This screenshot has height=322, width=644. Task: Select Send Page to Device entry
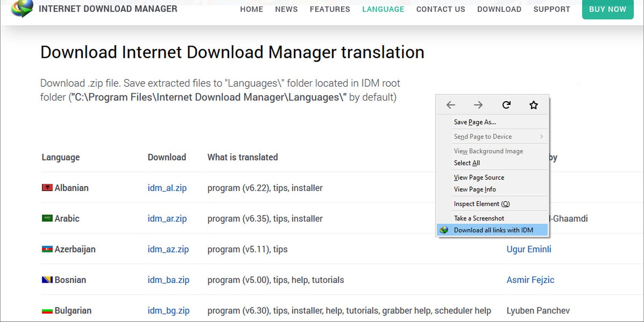[492, 137]
